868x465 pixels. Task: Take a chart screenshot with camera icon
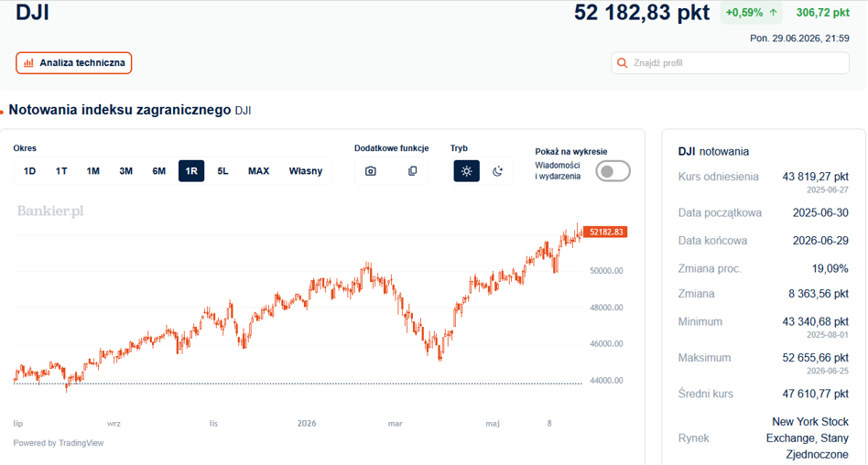370,171
